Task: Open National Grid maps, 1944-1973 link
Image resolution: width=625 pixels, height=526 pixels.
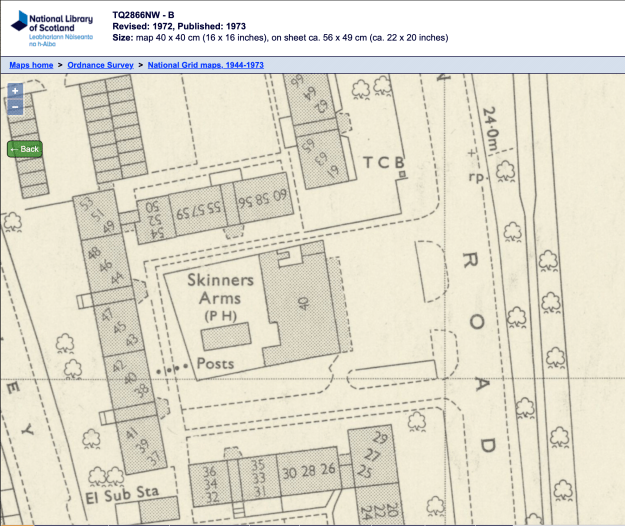Action: tap(205, 64)
